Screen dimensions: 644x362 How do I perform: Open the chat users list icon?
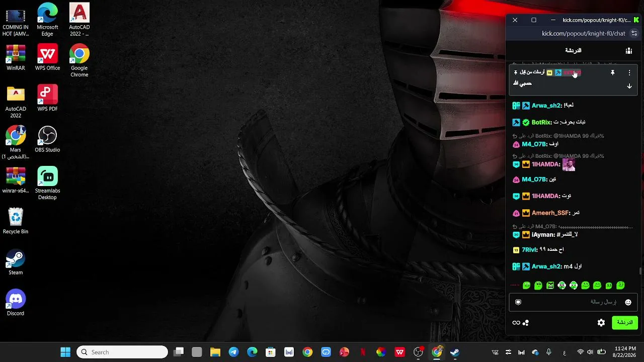[x=629, y=51]
